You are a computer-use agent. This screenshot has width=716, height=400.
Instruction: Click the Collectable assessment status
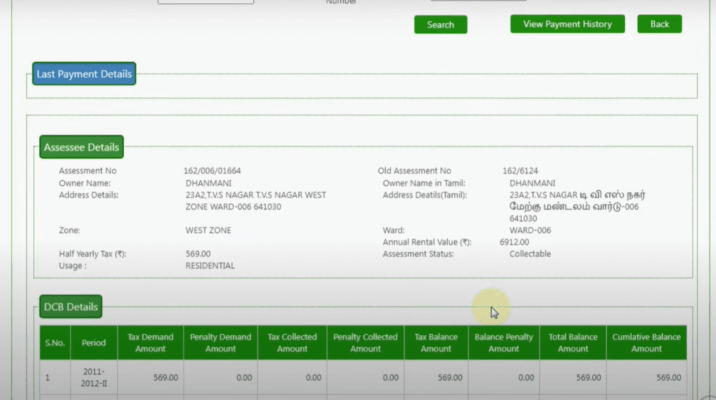pos(530,254)
